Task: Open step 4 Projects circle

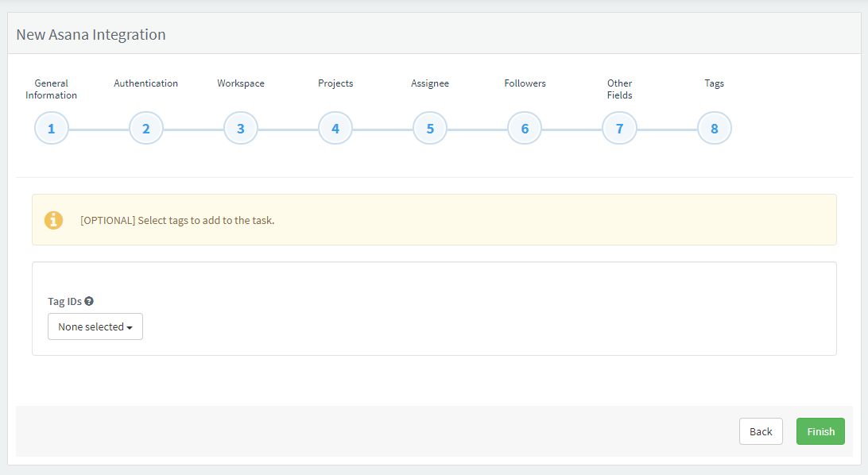Action: [335, 129]
